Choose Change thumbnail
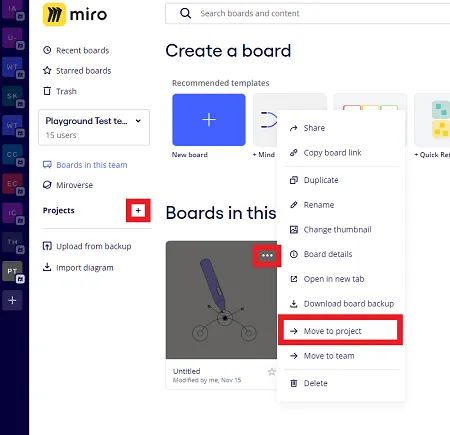 point(341,229)
